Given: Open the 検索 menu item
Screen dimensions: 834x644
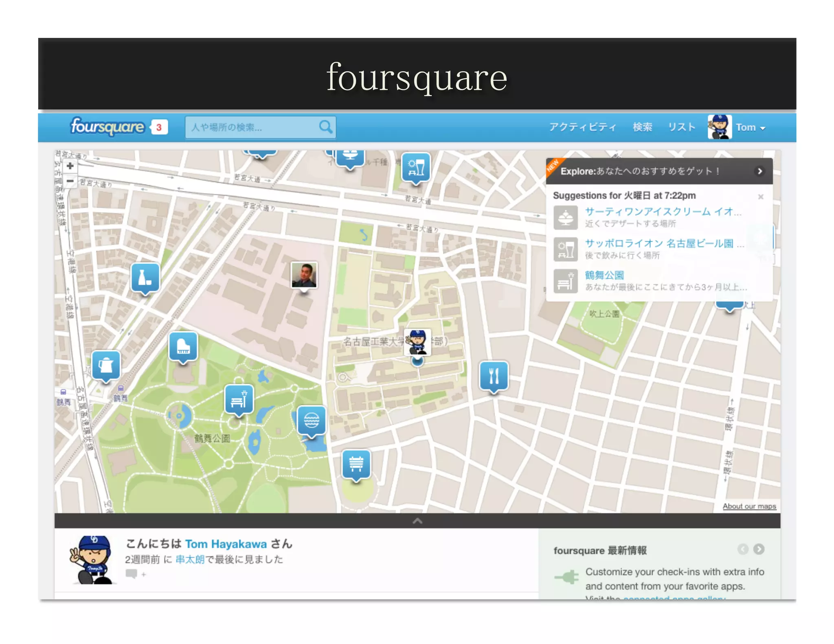Looking at the screenshot, I should (642, 127).
